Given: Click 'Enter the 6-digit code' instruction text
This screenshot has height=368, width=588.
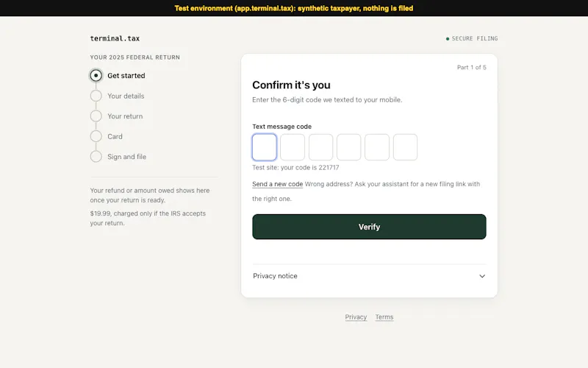Looking at the screenshot, I should pyautogui.click(x=327, y=100).
